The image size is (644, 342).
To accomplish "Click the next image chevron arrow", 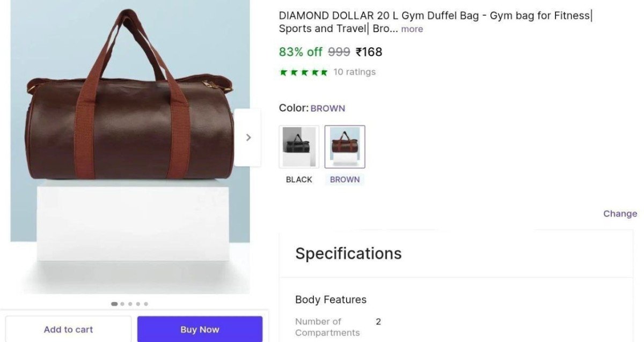I will pos(248,137).
